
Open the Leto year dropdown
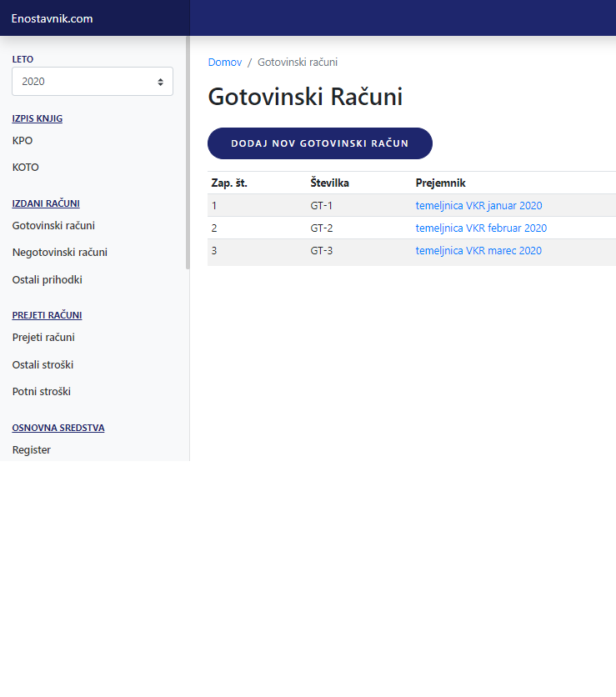click(x=92, y=82)
